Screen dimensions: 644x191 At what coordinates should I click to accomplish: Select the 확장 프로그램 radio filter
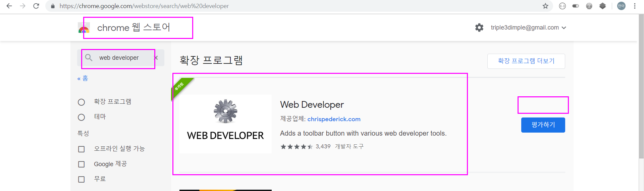click(81, 102)
